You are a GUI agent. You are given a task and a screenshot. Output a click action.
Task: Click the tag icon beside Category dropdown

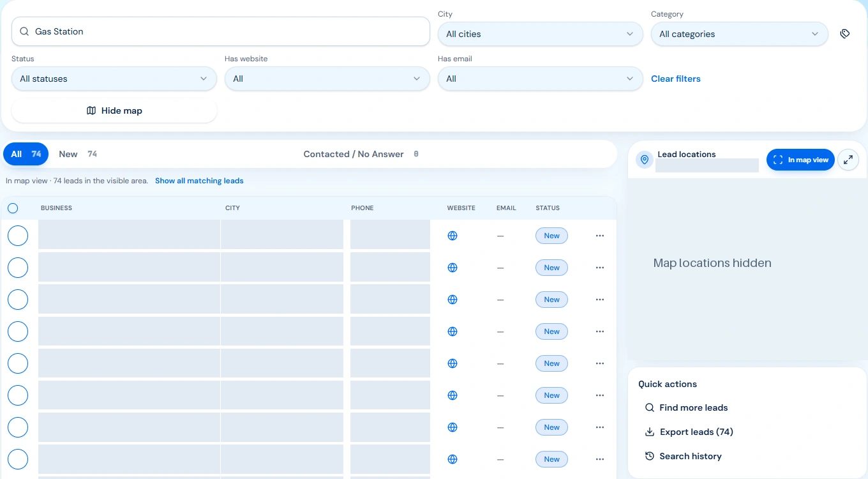pyautogui.click(x=845, y=34)
